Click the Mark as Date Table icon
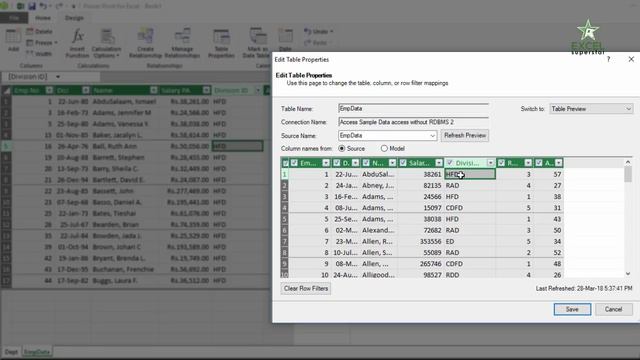 (257, 43)
